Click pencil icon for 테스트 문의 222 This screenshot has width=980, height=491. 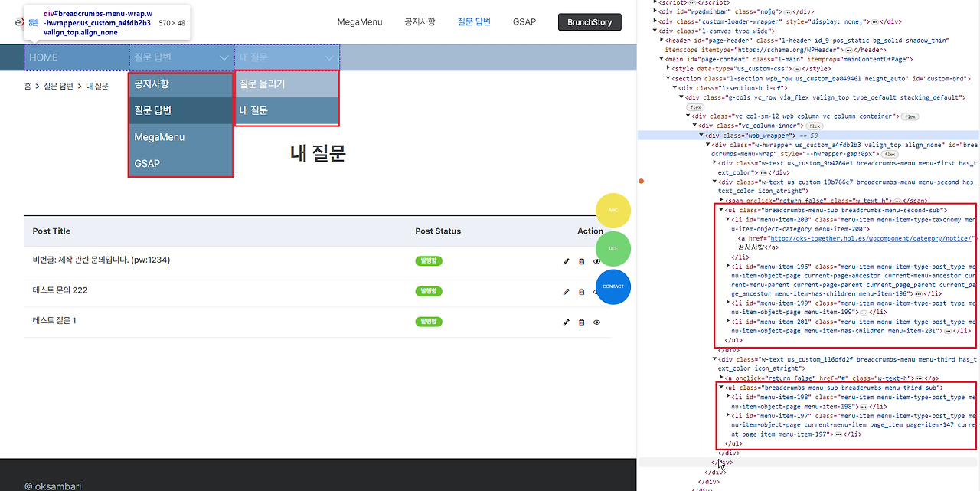[x=566, y=291]
